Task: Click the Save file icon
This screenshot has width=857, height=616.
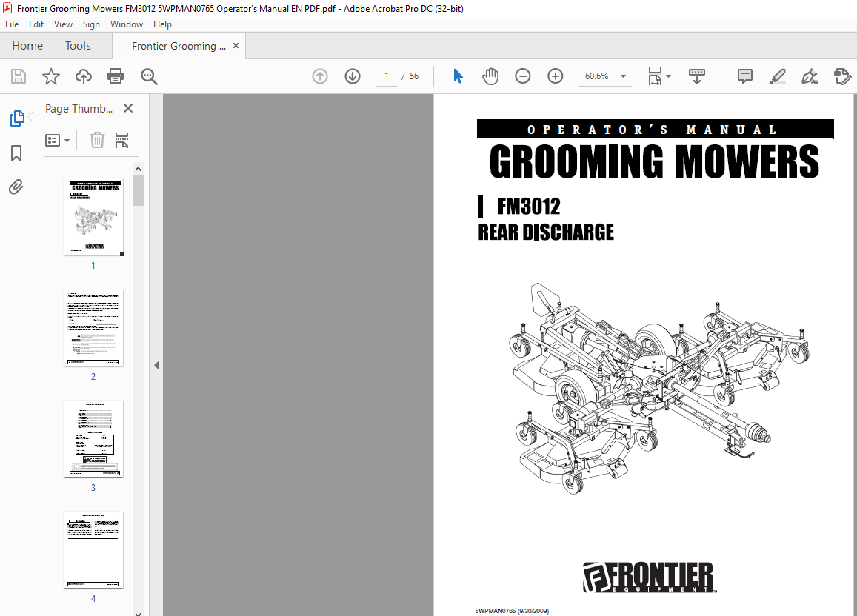Action: click(x=19, y=76)
